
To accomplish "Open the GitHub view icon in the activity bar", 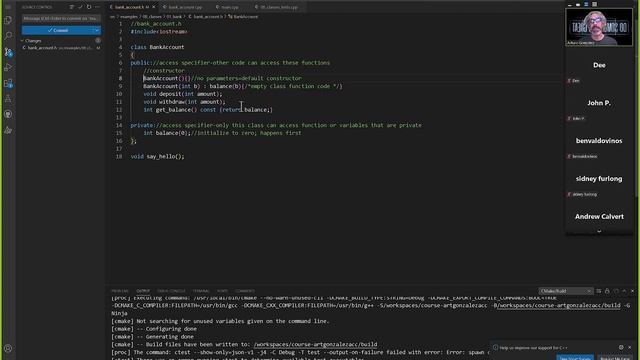I will tap(8, 114).
